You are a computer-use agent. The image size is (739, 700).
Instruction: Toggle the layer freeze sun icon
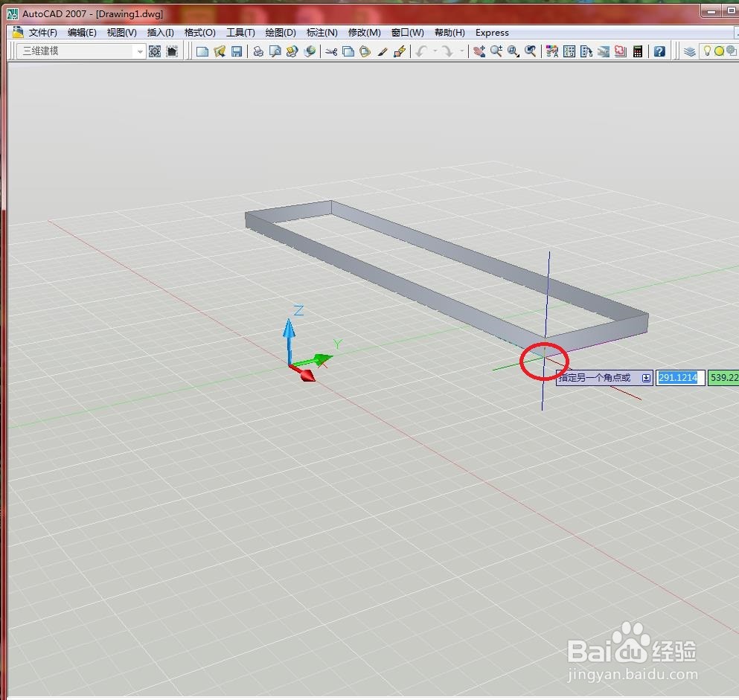click(x=719, y=51)
